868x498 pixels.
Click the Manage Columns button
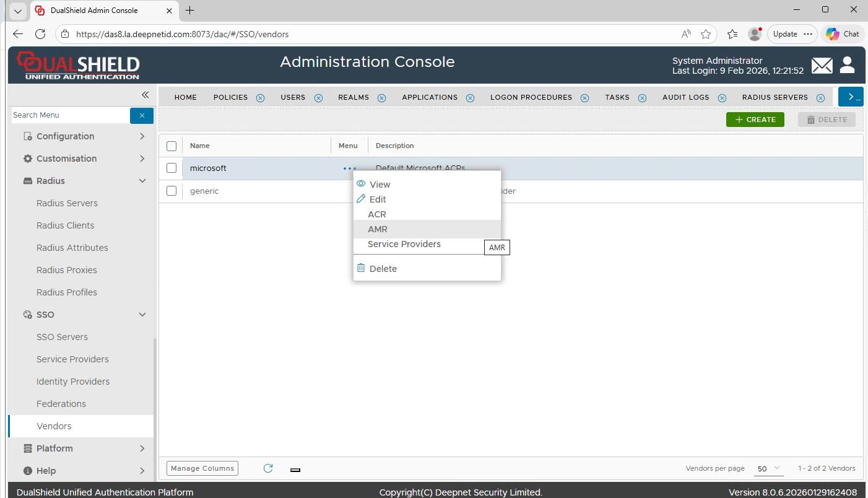[202, 468]
